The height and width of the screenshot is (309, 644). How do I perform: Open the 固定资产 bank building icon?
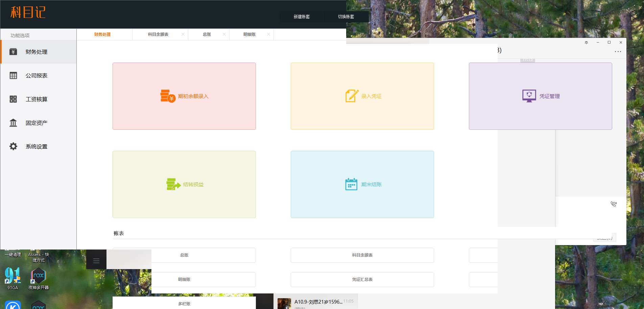[13, 123]
